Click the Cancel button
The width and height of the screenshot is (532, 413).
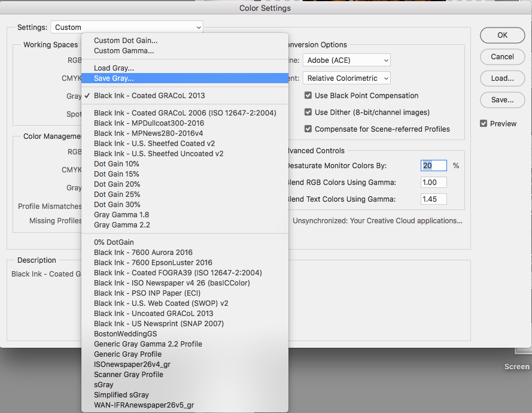click(x=501, y=56)
